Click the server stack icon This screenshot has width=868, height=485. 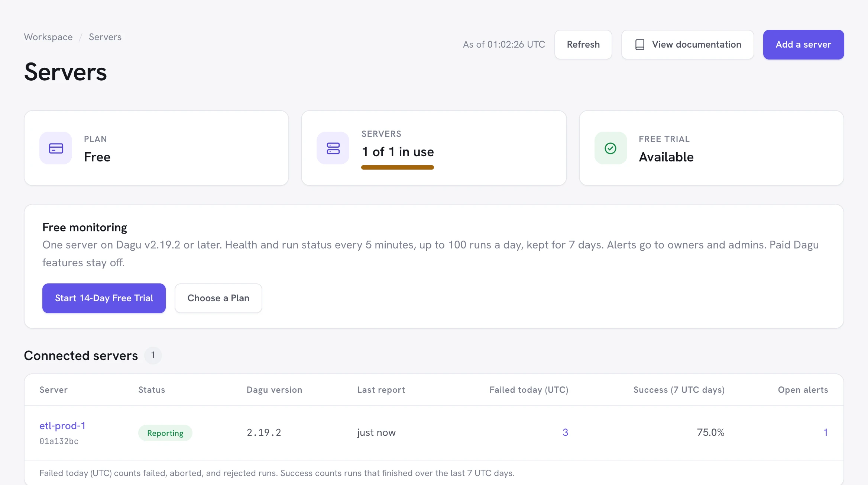[333, 148]
